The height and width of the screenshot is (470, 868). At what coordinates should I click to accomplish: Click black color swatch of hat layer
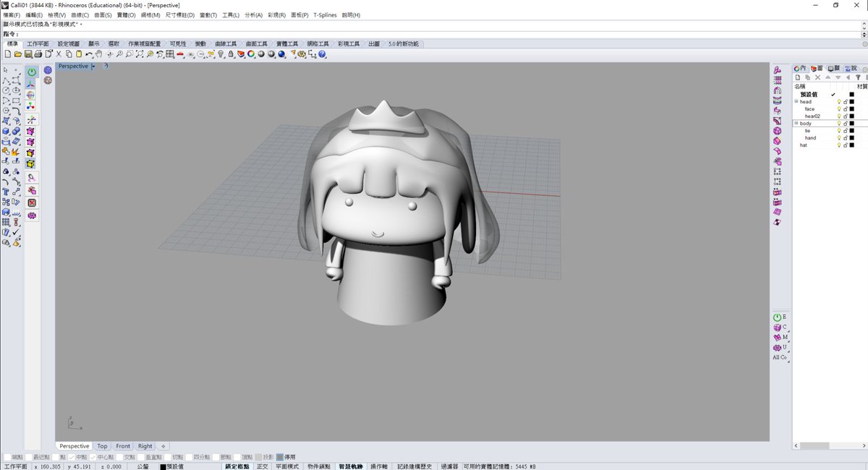tap(852, 145)
